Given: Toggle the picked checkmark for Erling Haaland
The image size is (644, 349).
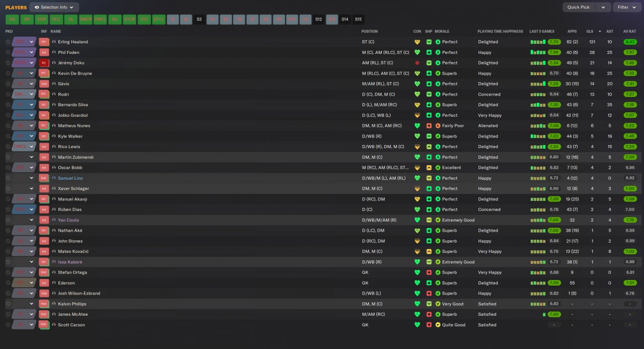Looking at the screenshot, I should coord(8,42).
